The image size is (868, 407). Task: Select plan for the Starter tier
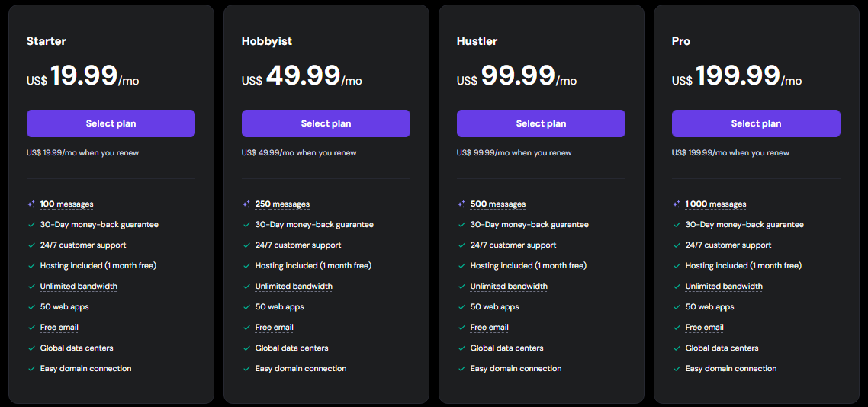(111, 123)
